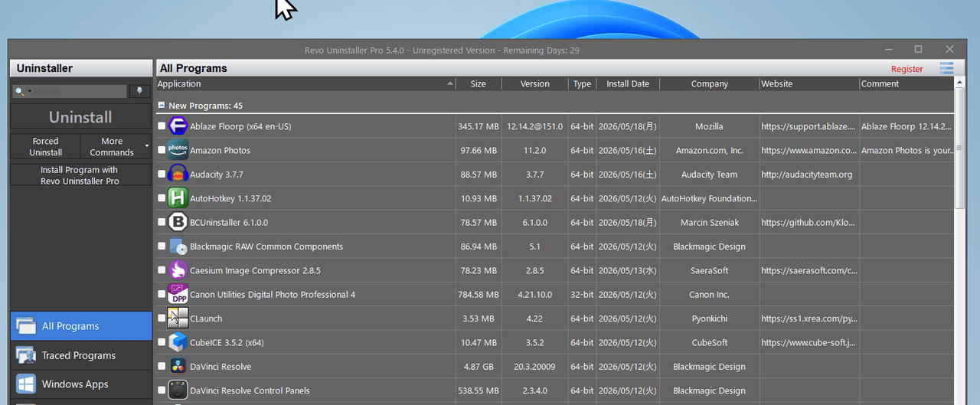Click the CubeICE blue cube icon
Image resolution: width=980 pixels, height=405 pixels.
pyautogui.click(x=178, y=342)
